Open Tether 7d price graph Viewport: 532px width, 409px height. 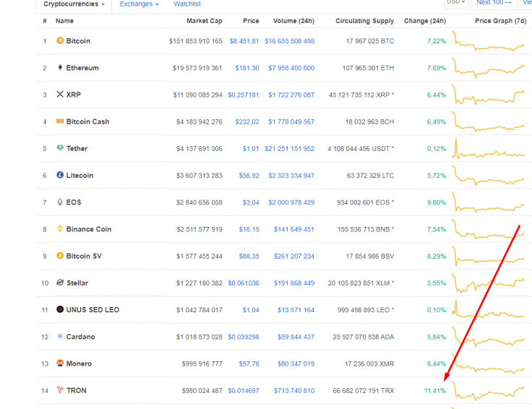488,149
